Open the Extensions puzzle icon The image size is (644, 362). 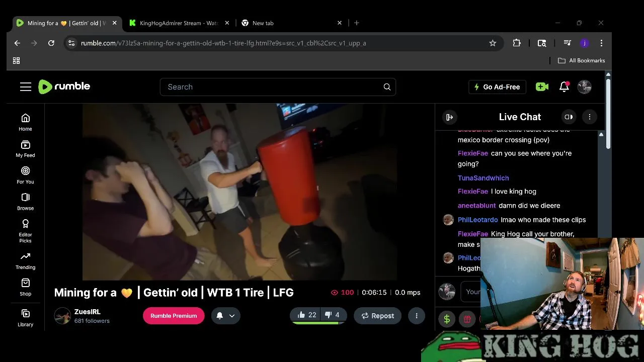tap(517, 43)
